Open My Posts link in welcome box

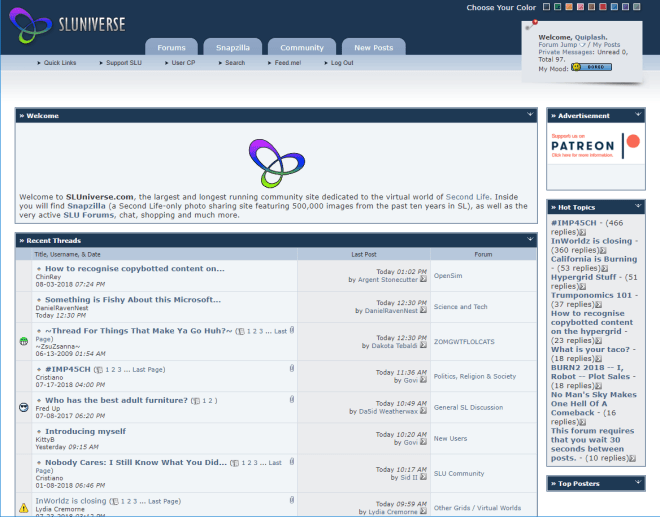tap(607, 45)
